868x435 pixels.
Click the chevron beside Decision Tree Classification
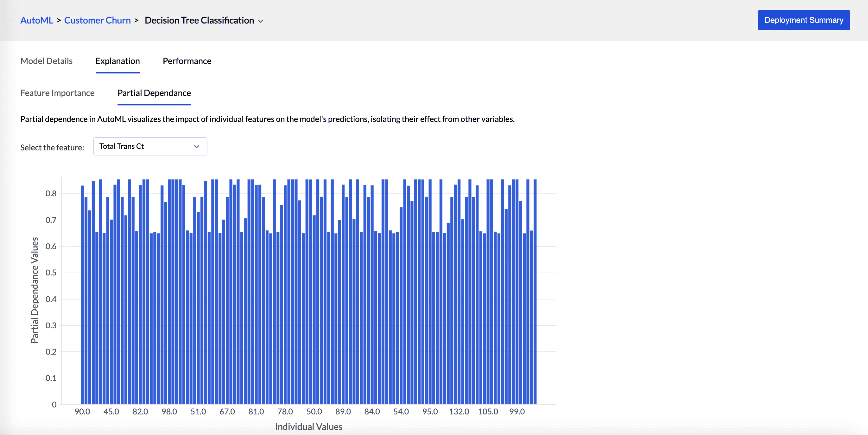click(x=260, y=21)
